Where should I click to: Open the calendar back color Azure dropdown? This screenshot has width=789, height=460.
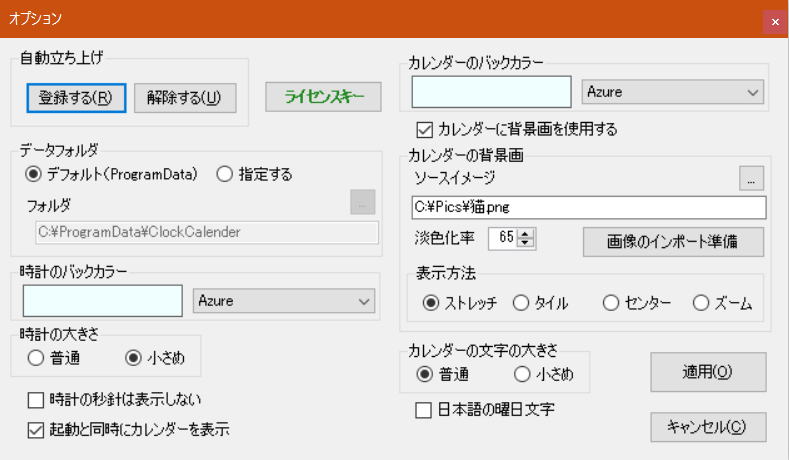point(673,92)
